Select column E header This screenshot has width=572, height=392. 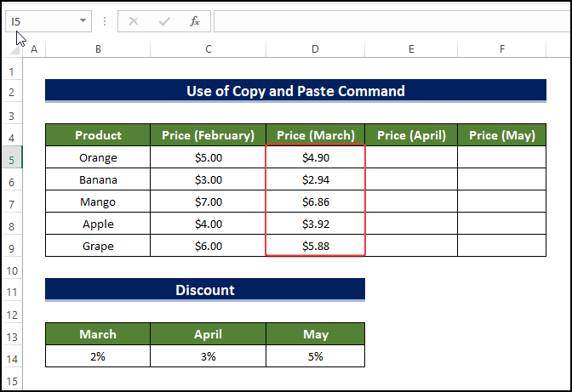(x=411, y=49)
